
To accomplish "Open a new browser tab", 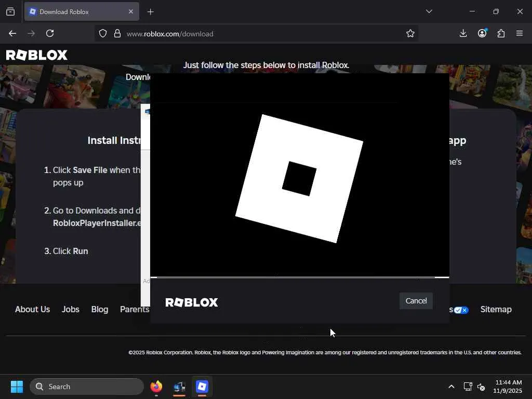I will (151, 12).
